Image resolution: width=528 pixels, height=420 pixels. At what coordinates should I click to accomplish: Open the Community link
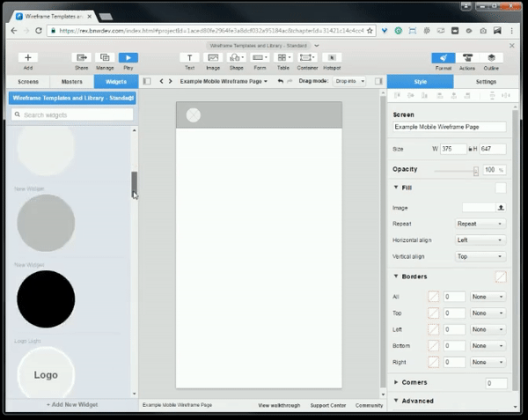pyautogui.click(x=369, y=405)
